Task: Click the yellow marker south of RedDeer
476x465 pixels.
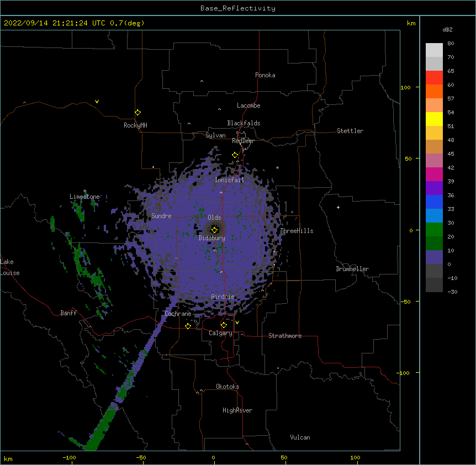Action: (235, 155)
